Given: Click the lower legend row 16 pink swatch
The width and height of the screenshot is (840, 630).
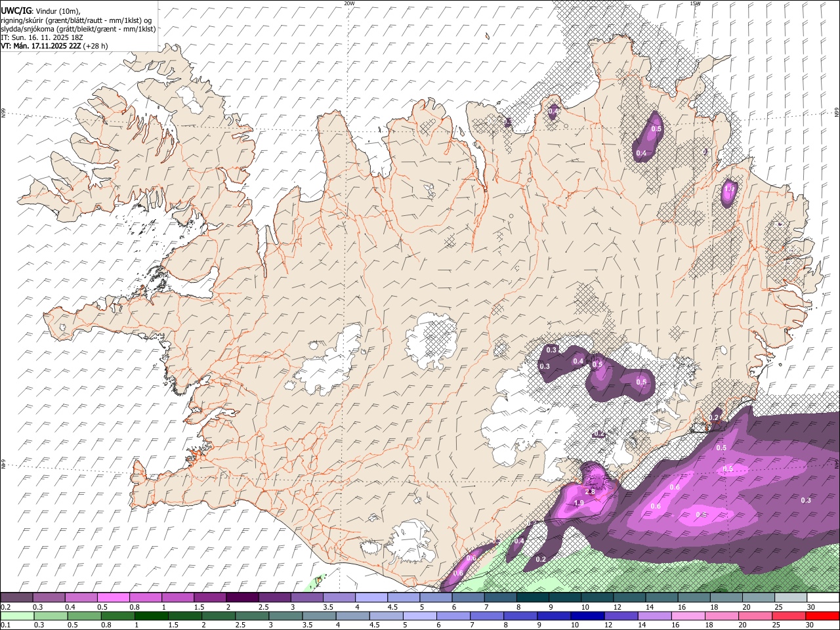Looking at the screenshot, I should coord(689,616).
